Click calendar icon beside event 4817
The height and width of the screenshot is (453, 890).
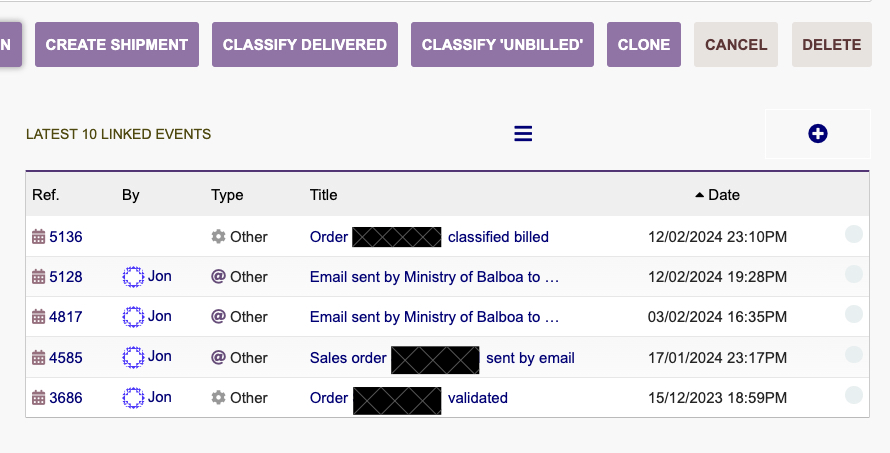coord(38,317)
